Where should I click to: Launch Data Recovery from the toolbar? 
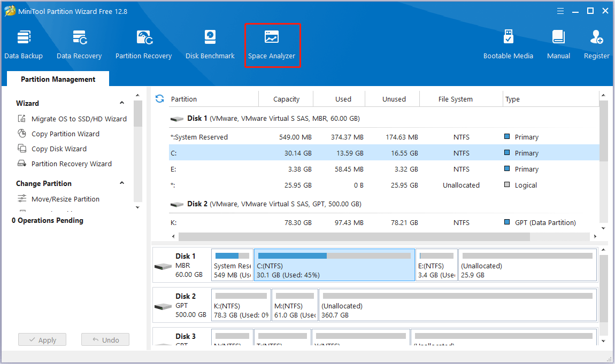(79, 45)
